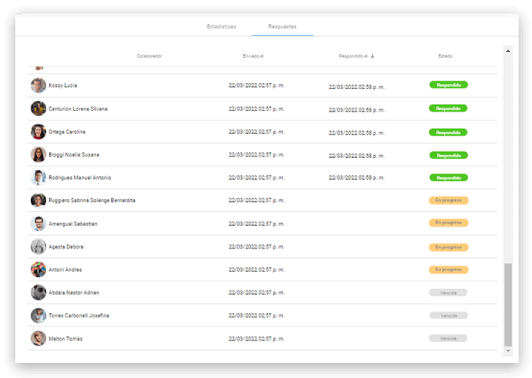Select the name Torres Carbonell Josefina

pyautogui.click(x=79, y=316)
